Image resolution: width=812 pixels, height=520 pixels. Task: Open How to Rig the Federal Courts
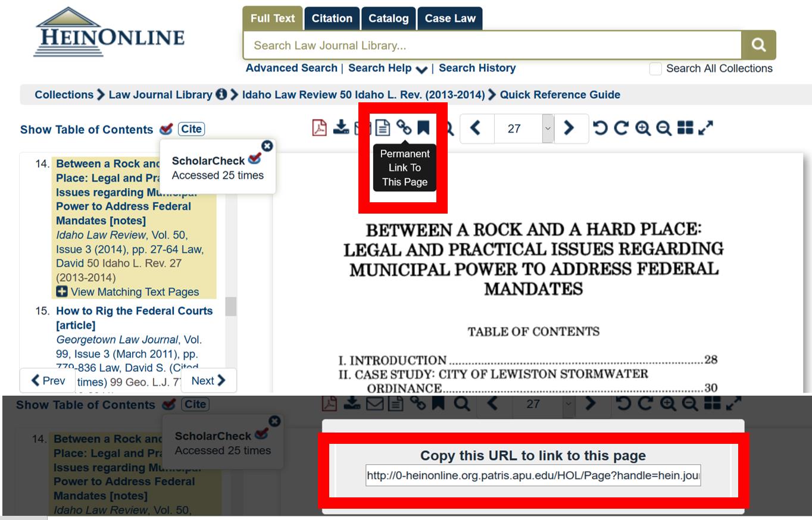[x=134, y=318]
